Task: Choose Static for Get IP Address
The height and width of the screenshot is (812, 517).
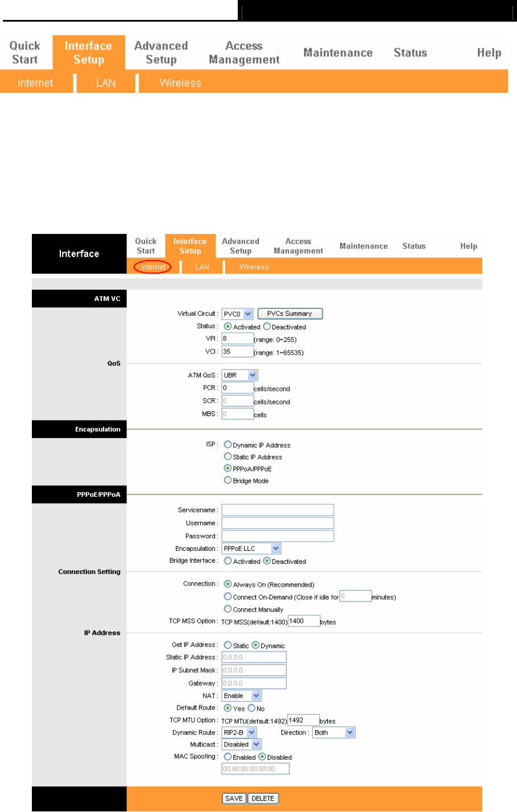Action: [x=228, y=645]
